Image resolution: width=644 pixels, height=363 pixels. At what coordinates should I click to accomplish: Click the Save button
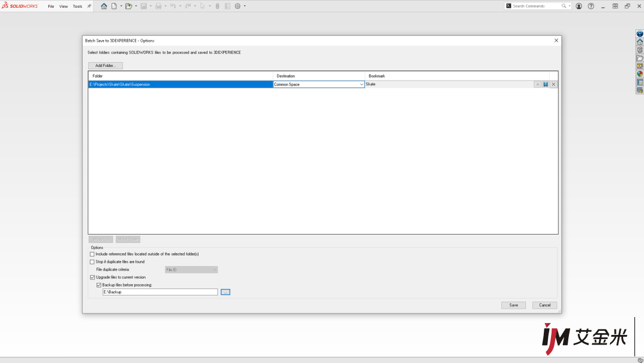click(513, 305)
